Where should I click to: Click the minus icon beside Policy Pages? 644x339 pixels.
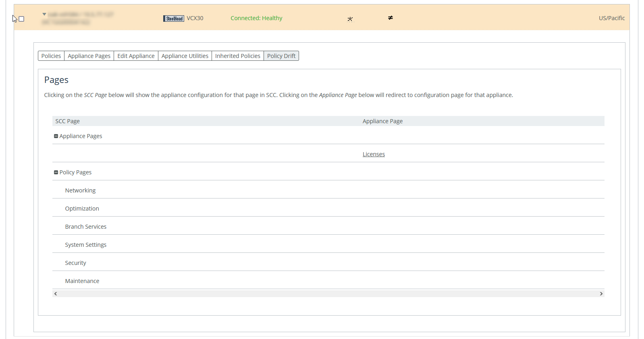(x=56, y=172)
